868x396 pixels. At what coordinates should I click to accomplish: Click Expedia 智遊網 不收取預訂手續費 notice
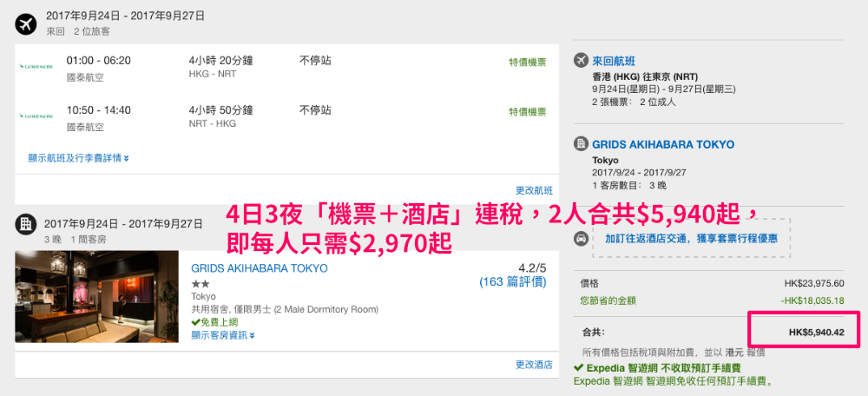(663, 367)
